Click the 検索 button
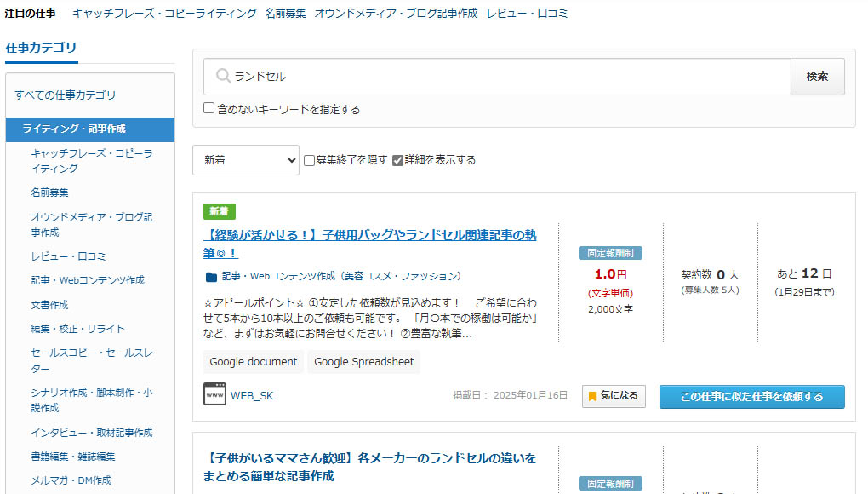The width and height of the screenshot is (868, 494). click(817, 77)
